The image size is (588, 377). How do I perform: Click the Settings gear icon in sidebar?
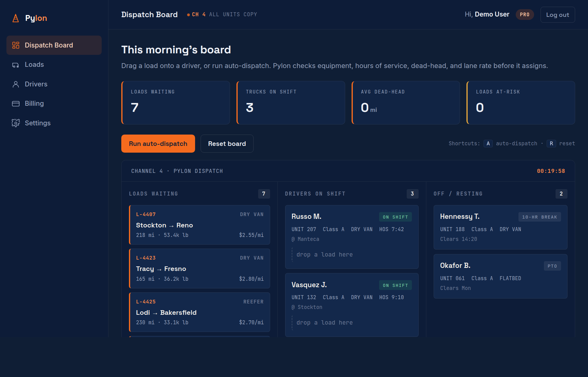click(x=16, y=123)
